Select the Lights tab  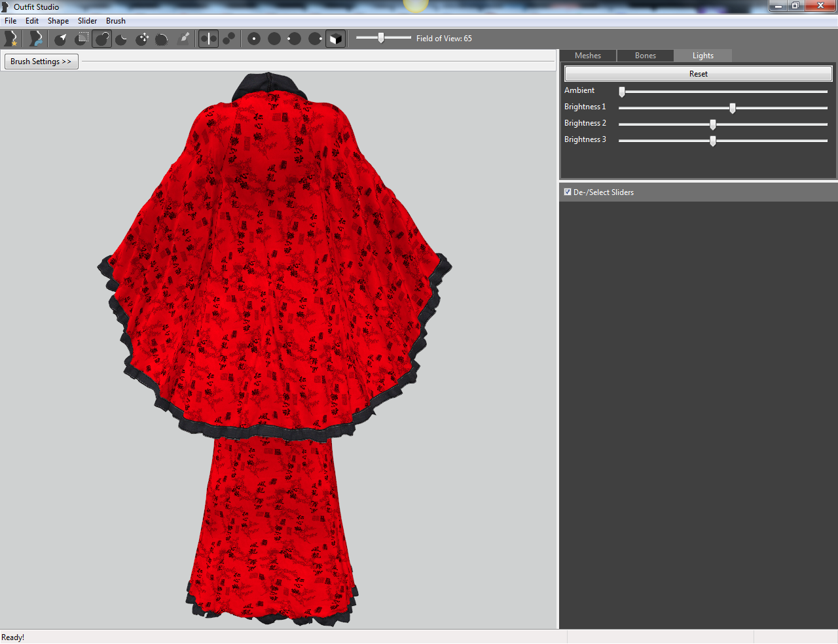click(703, 56)
